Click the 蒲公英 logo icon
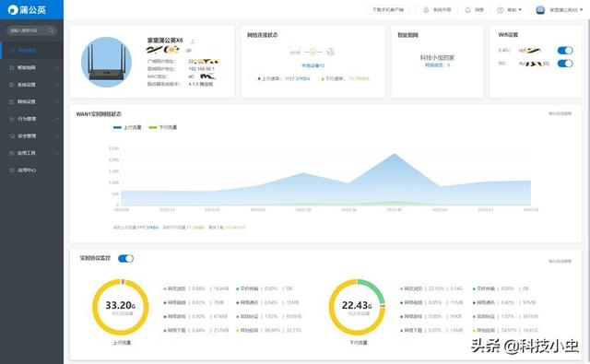590x364 pixels. 13,10
